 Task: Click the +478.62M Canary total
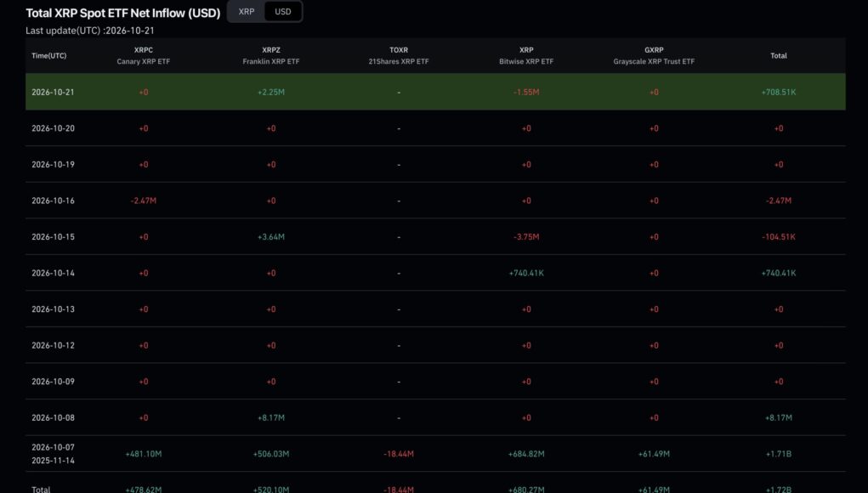144,489
